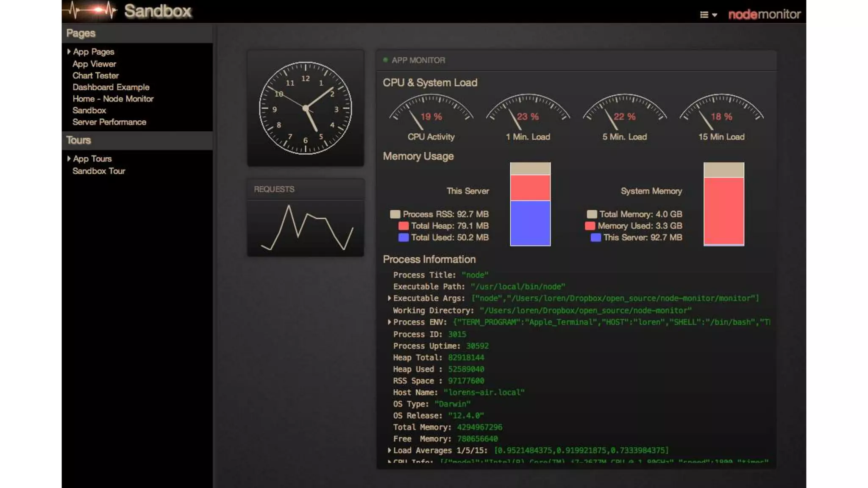Click the Requests line chart

click(x=306, y=228)
